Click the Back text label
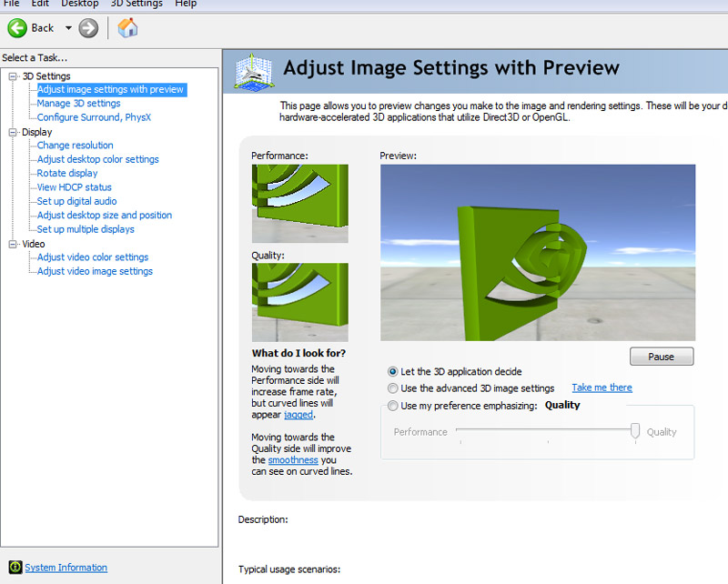728x584 pixels. click(x=42, y=28)
